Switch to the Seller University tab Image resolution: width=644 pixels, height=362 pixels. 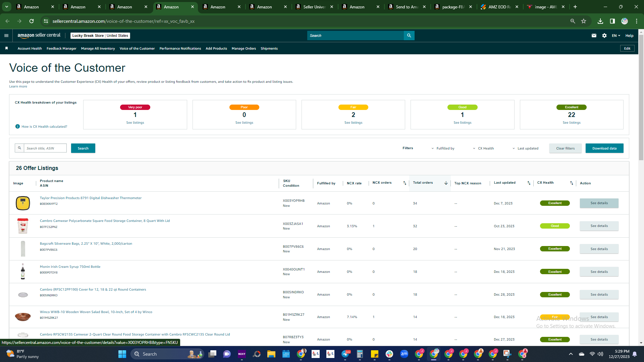(x=314, y=7)
